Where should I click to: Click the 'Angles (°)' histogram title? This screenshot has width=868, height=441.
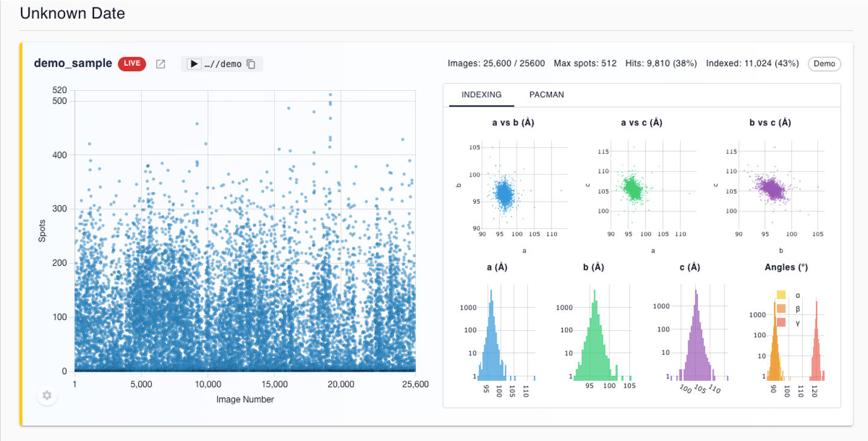pyautogui.click(x=786, y=267)
